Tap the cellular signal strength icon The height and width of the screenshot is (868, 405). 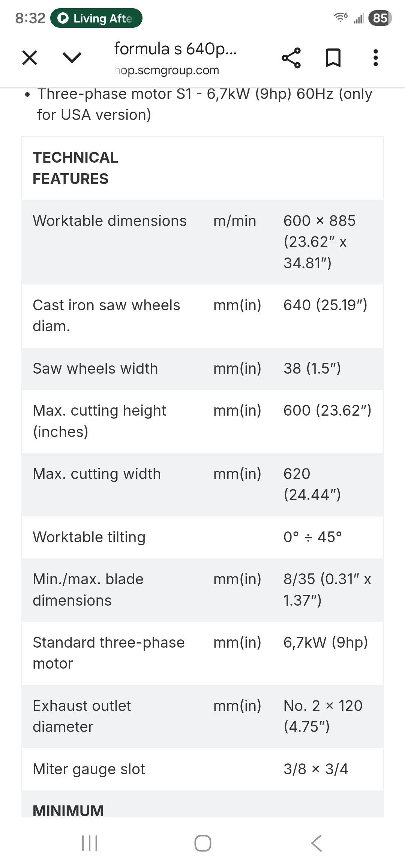pos(358,18)
